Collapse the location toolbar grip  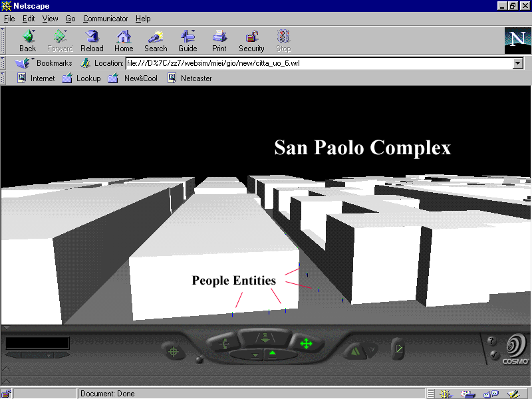3,63
